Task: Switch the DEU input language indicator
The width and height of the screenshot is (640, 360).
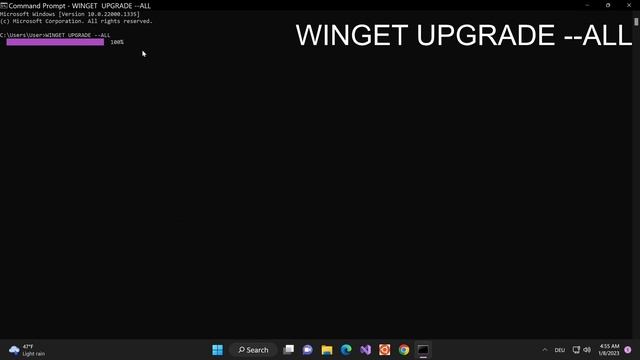Action: click(x=560, y=350)
